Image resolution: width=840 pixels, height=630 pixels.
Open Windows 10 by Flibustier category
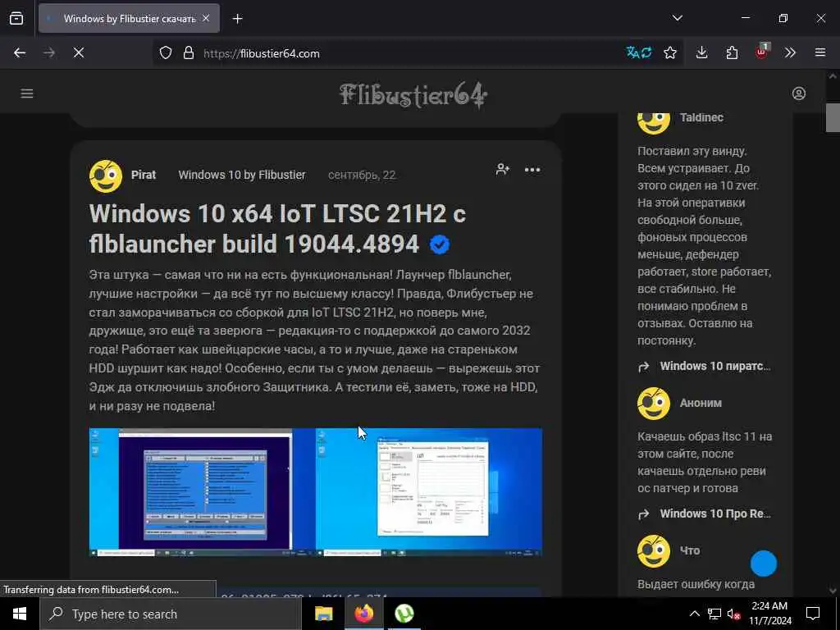(242, 176)
